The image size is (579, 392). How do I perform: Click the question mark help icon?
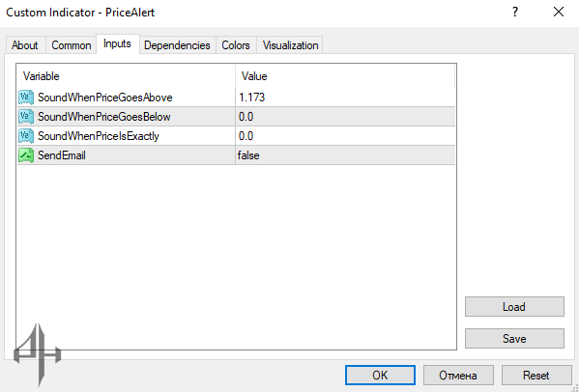(x=515, y=13)
